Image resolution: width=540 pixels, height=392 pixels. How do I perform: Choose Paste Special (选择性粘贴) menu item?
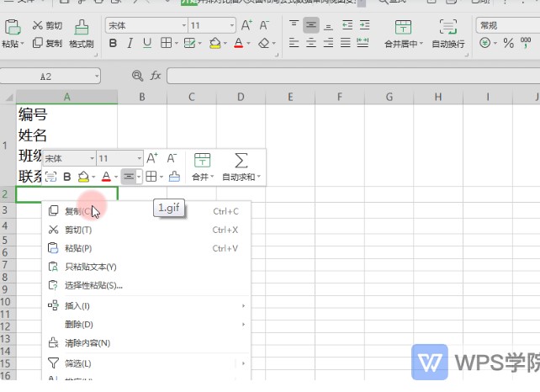point(146,285)
